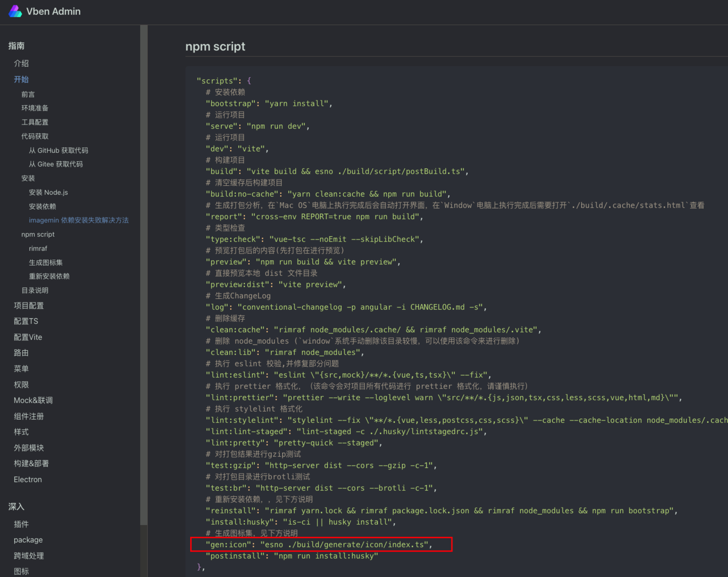Open the 重新安装依赖 section
Viewport: 728px width, 577px height.
click(x=50, y=276)
